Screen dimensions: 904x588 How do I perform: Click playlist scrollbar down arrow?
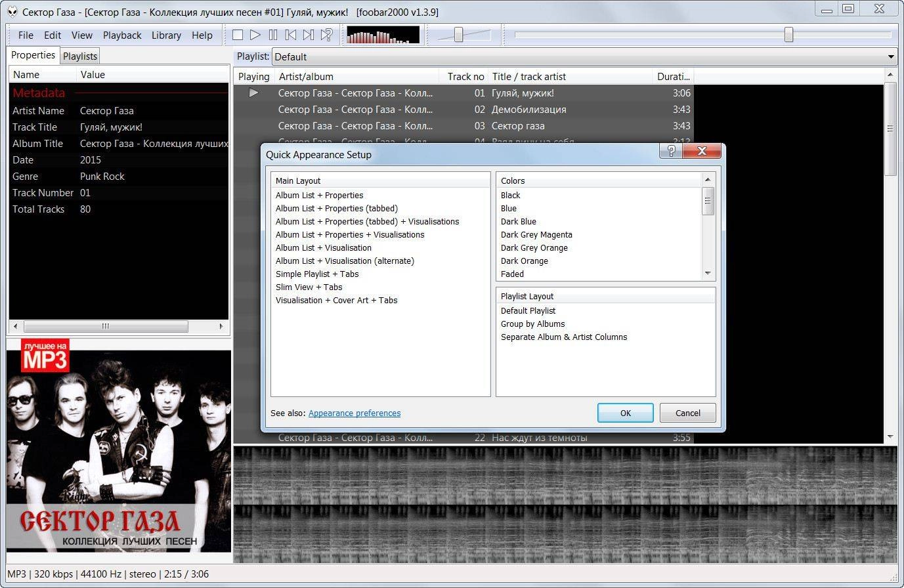coord(890,436)
